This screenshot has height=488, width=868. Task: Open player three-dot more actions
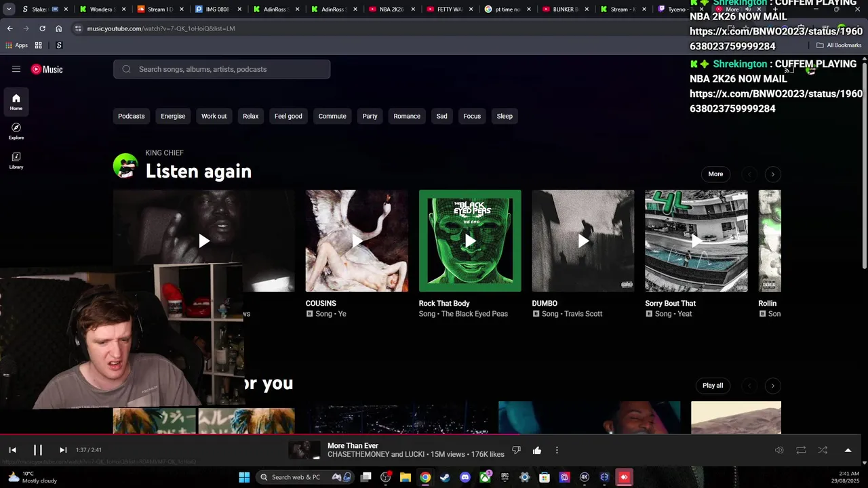(x=557, y=450)
